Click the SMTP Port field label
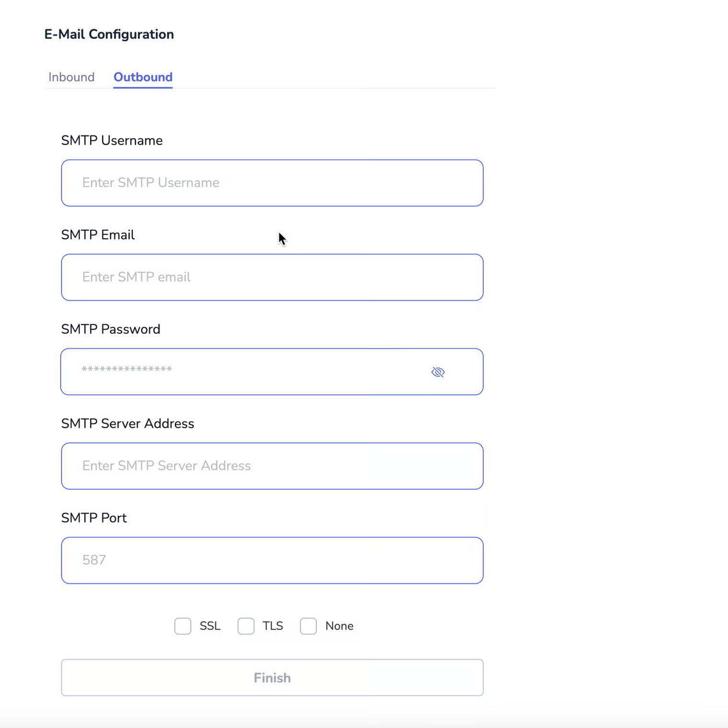The height and width of the screenshot is (728, 728). coord(94,518)
